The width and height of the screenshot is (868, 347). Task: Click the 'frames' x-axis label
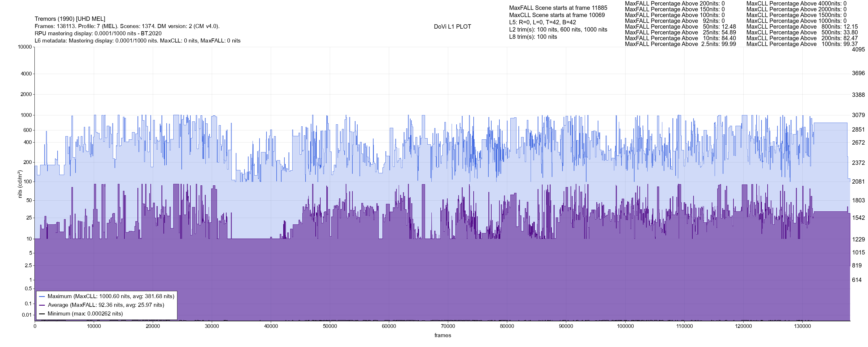(x=442, y=335)
